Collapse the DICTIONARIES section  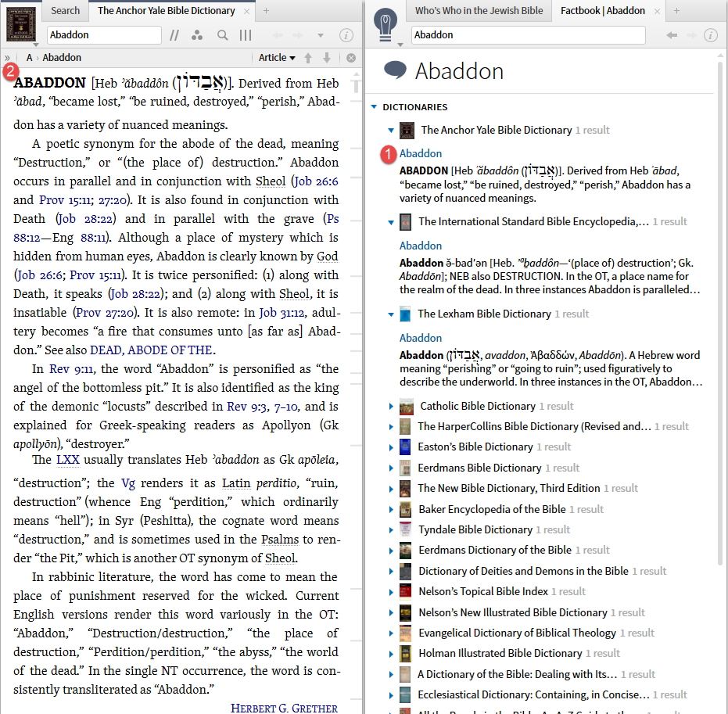(x=375, y=107)
